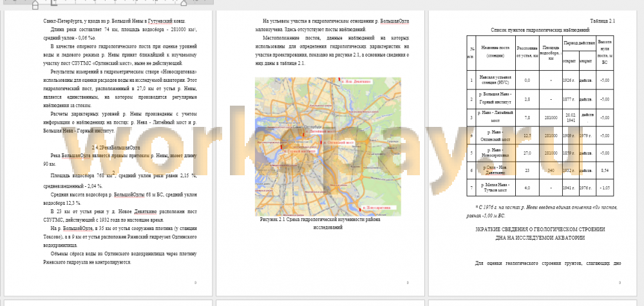Click heading '3КРАТКИЕ СВЕДЕНИЯ О ГЕОЛОГИЧЕСКОМ СТРОЕНИИ'

click(x=540, y=229)
